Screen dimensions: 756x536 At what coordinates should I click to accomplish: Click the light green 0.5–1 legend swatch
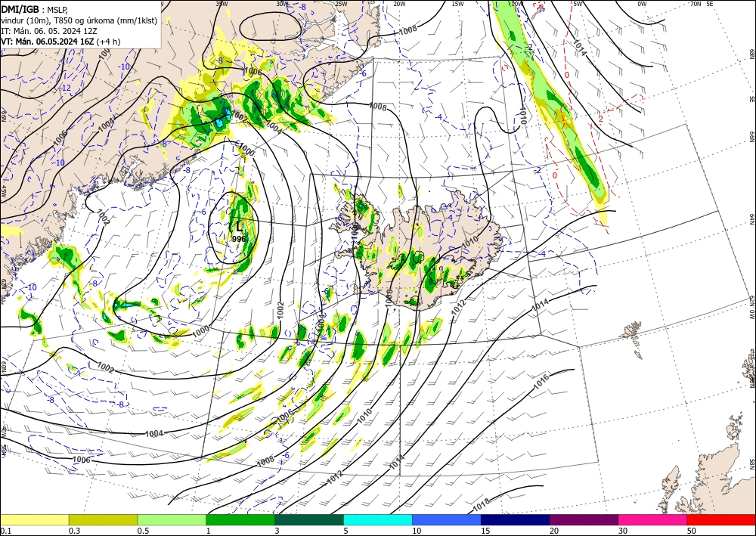[x=172, y=519]
